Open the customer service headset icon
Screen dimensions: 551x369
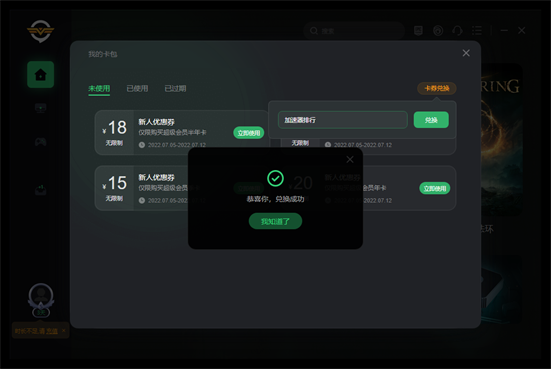[x=457, y=31]
